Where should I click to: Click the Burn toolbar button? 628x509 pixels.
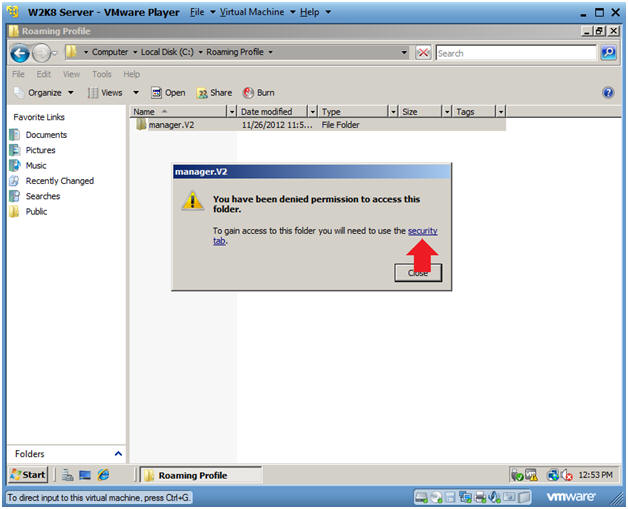pos(259,93)
